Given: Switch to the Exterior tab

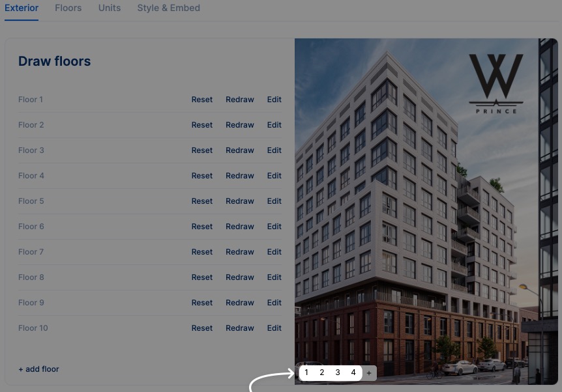Looking at the screenshot, I should click(x=22, y=8).
